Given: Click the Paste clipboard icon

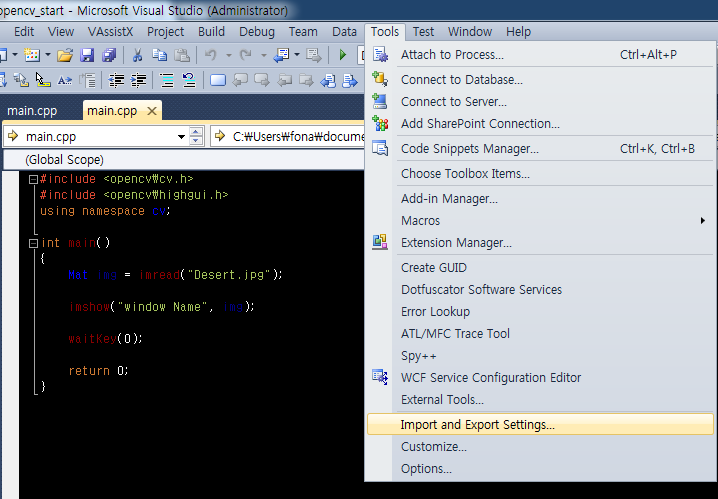Looking at the screenshot, I should tap(182, 55).
